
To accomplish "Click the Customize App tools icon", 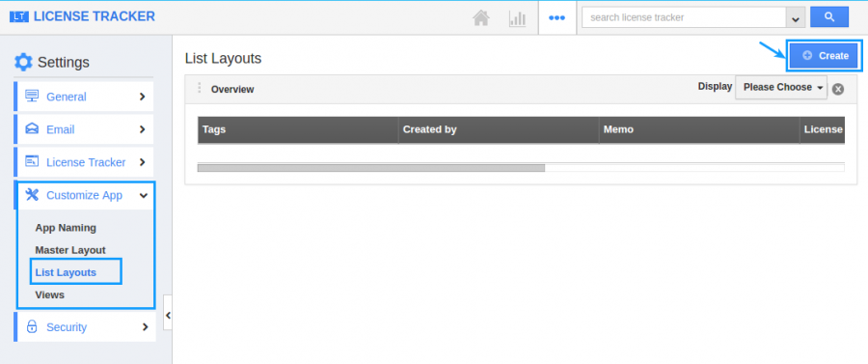I will tap(32, 194).
